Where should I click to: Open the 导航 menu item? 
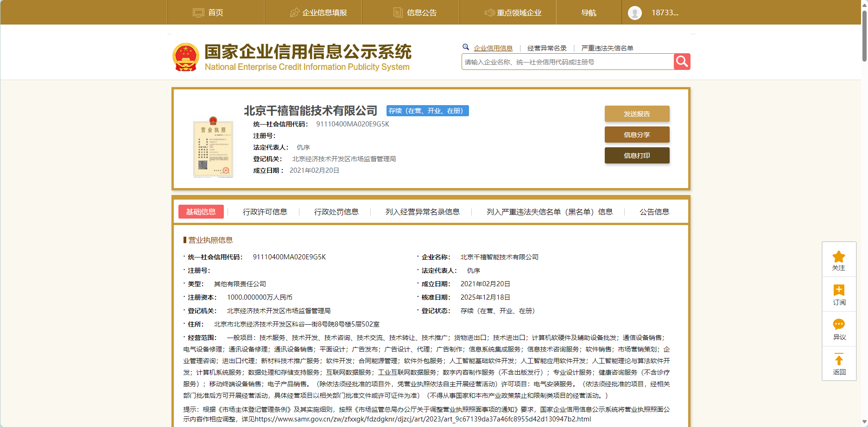(589, 13)
